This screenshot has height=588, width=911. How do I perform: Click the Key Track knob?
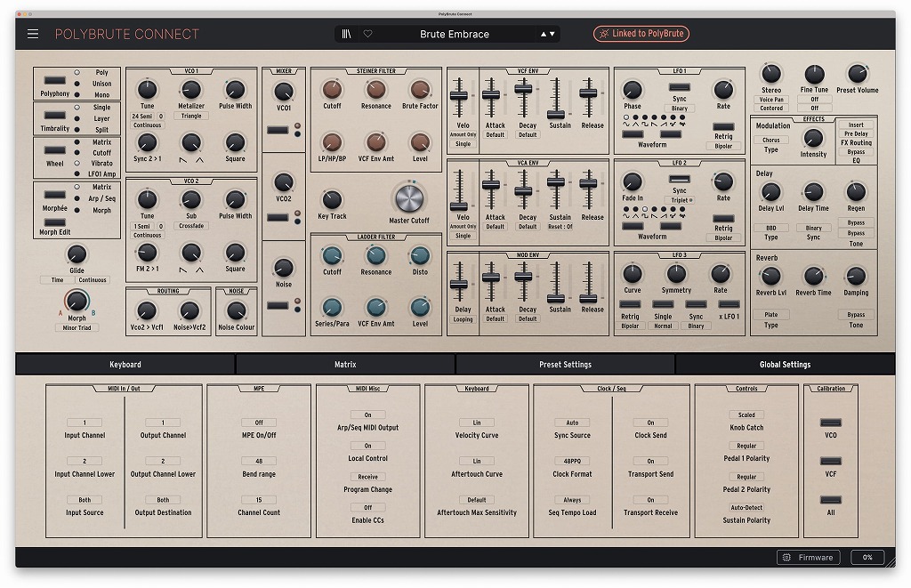(332, 200)
